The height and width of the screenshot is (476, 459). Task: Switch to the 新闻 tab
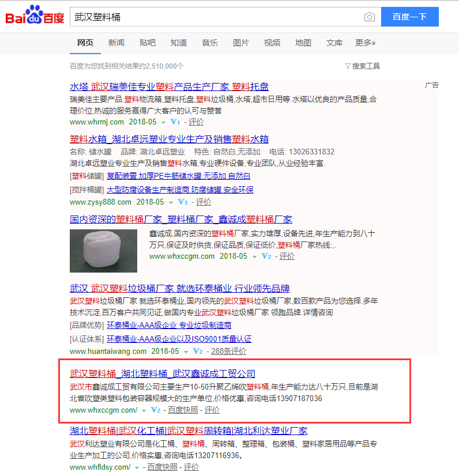pyautogui.click(x=116, y=43)
